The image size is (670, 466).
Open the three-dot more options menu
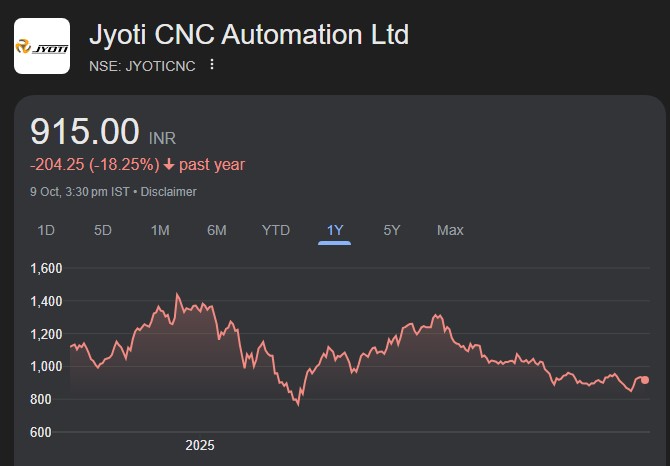211,65
